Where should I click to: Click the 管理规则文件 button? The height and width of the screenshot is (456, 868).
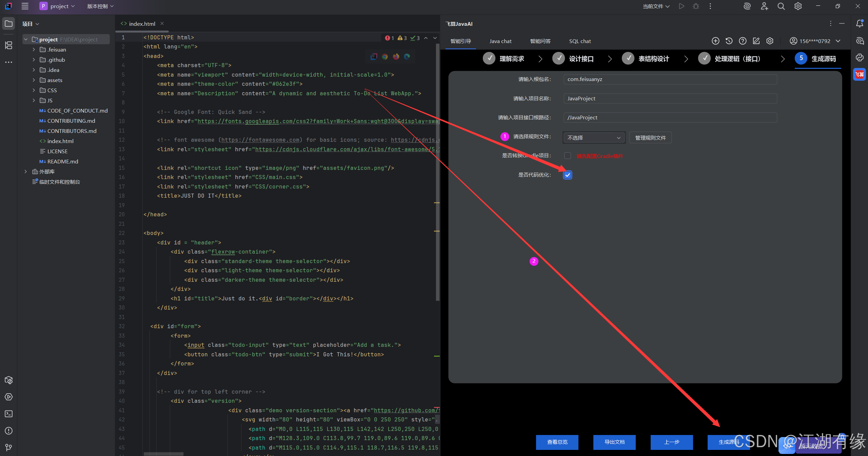point(650,138)
